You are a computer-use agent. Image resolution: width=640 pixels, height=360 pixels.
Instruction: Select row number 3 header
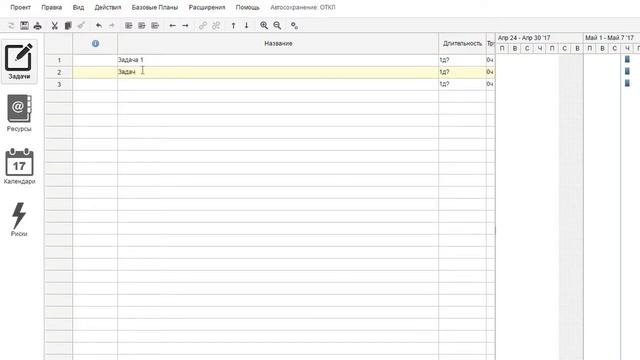click(x=59, y=84)
